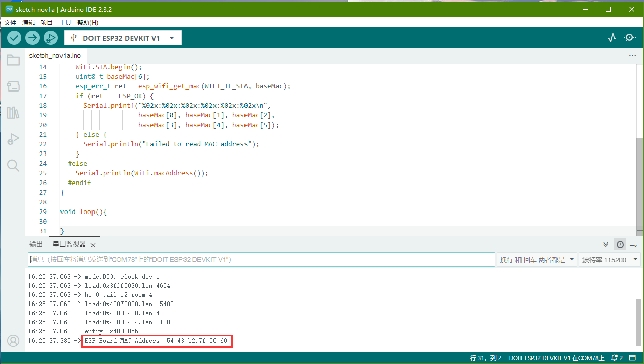Open the Library Manager sidebar icon
Screen dimensions: 644x364
click(13, 113)
